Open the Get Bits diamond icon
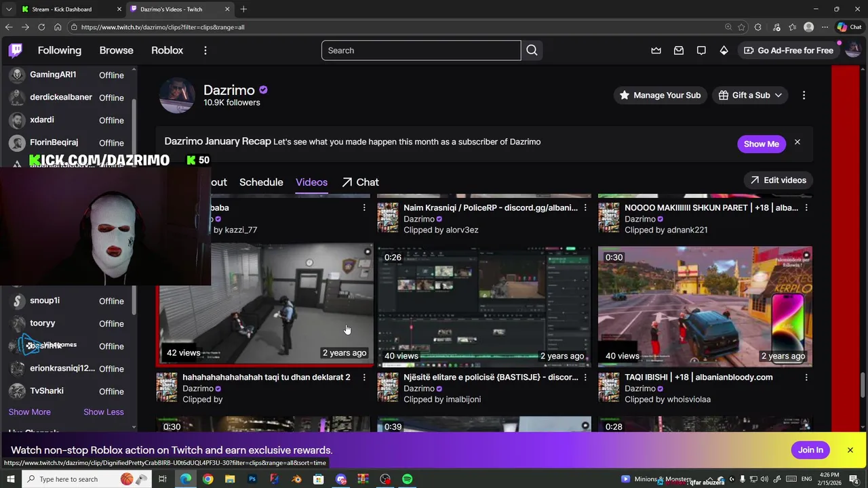 point(724,50)
